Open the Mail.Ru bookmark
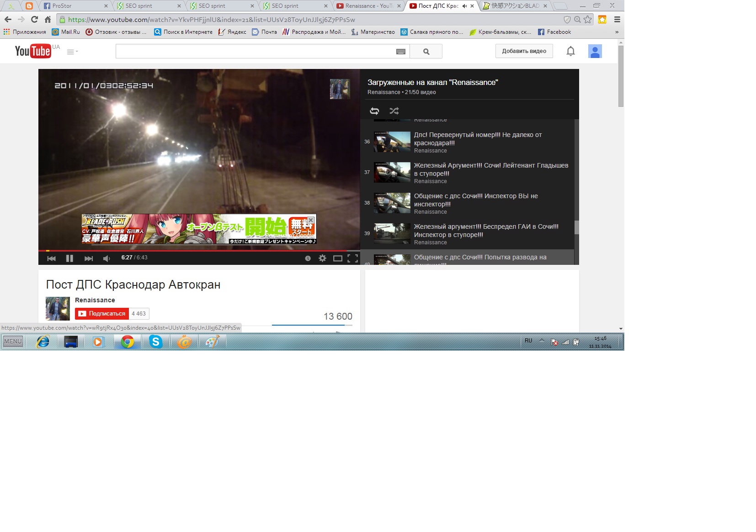Viewport: 756px width, 532px height. click(66, 32)
